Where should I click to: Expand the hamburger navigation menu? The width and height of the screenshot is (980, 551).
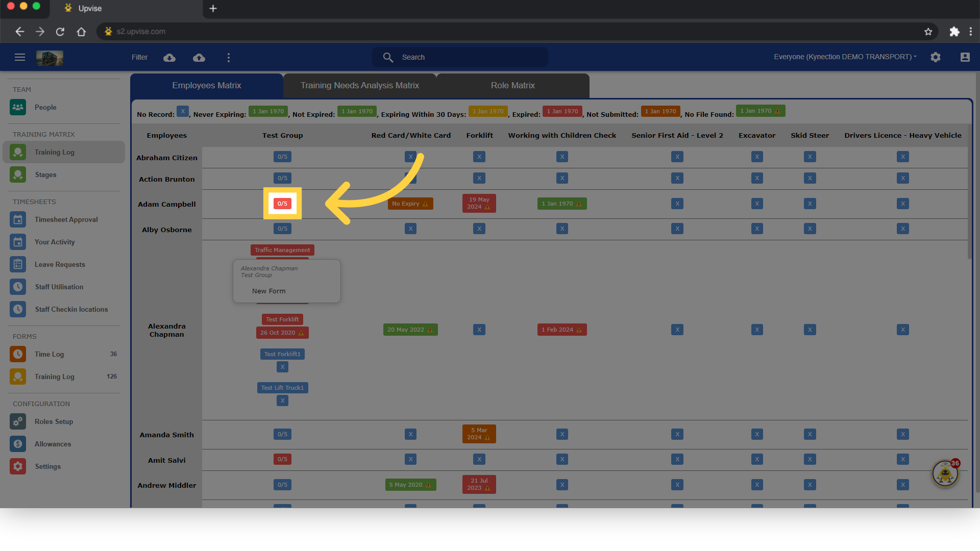coord(20,57)
